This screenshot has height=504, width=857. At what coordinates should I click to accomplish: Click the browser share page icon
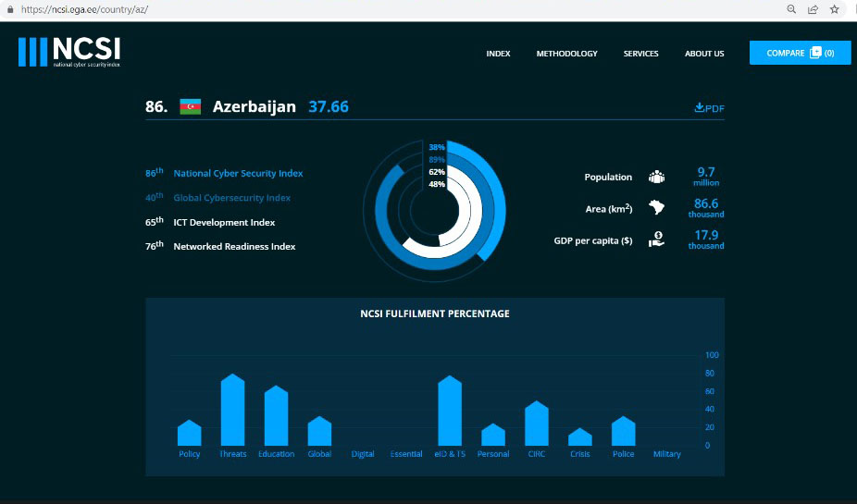pos(813,9)
